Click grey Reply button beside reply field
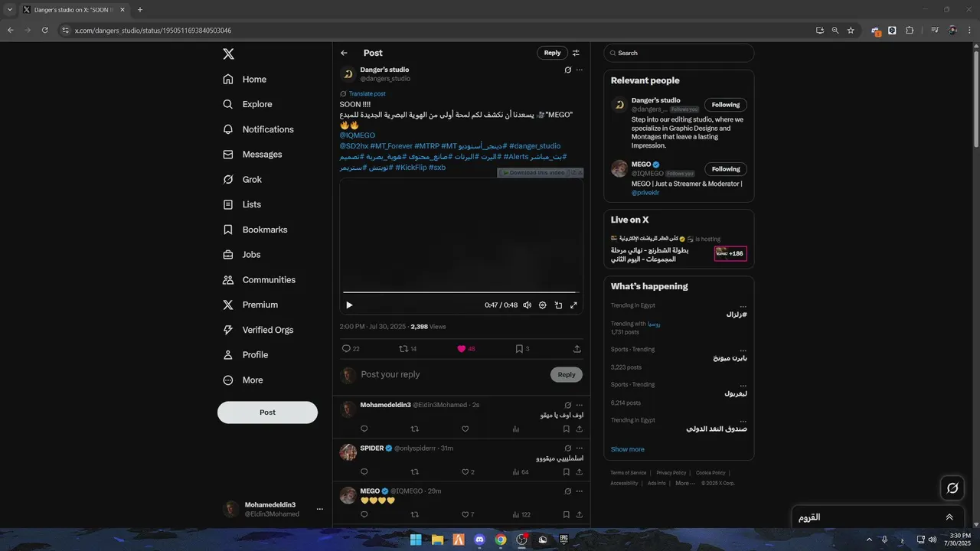Viewport: 980px width, 551px height. pyautogui.click(x=567, y=374)
